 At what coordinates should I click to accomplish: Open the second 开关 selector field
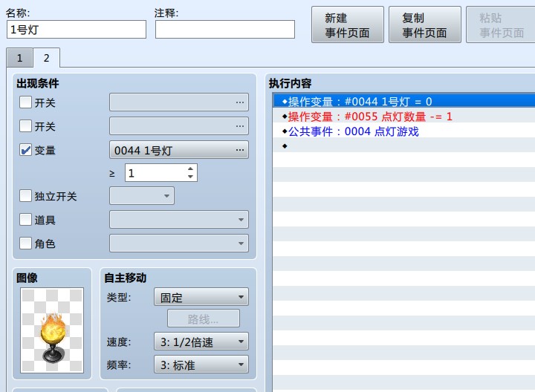[179, 126]
